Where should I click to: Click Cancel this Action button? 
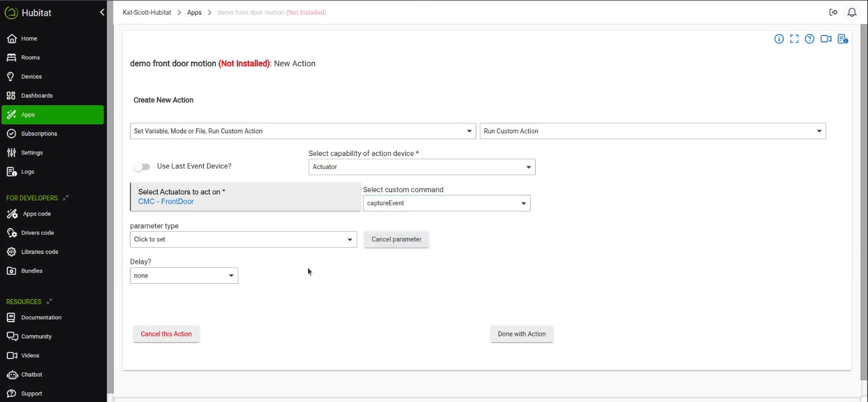click(166, 334)
